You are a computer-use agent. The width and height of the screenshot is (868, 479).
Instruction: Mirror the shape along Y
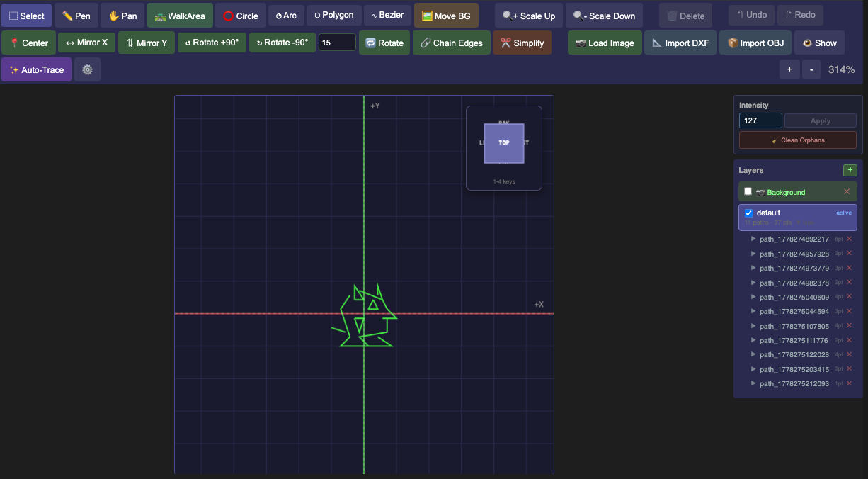point(147,43)
